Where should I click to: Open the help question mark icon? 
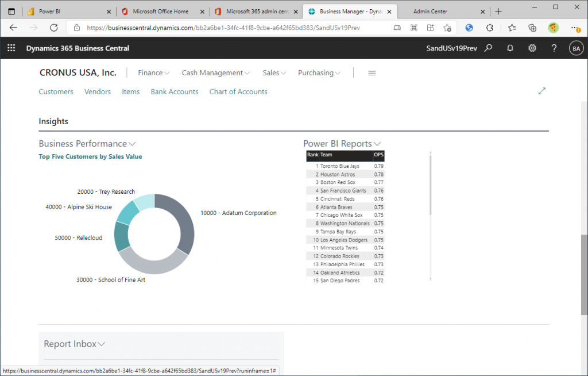[x=554, y=48]
